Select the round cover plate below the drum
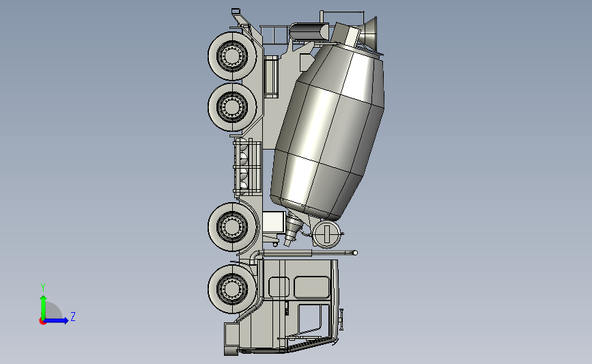Screen dimensions: 592x364 click(326, 234)
